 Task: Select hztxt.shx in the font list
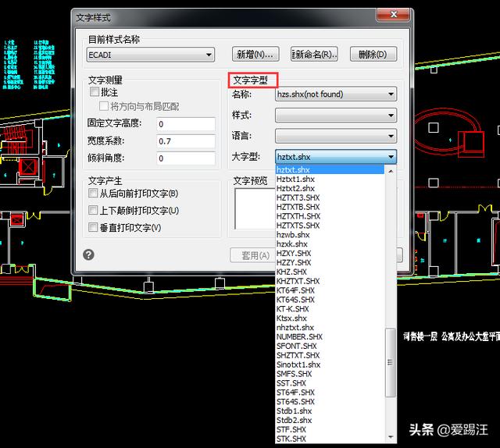pyautogui.click(x=330, y=169)
